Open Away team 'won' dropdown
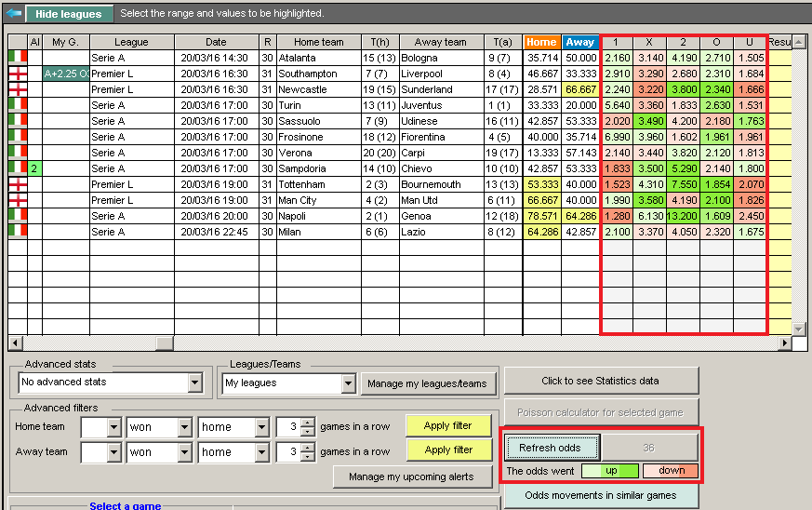 click(184, 452)
